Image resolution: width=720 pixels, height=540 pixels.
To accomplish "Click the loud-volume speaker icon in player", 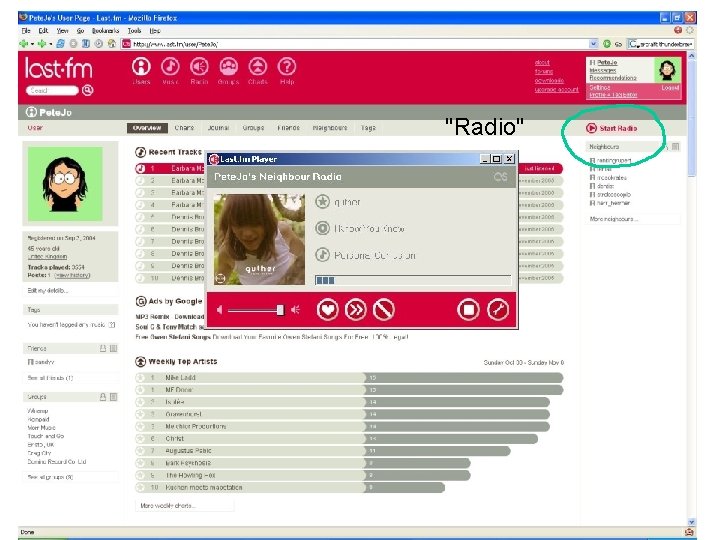I will 295,310.
